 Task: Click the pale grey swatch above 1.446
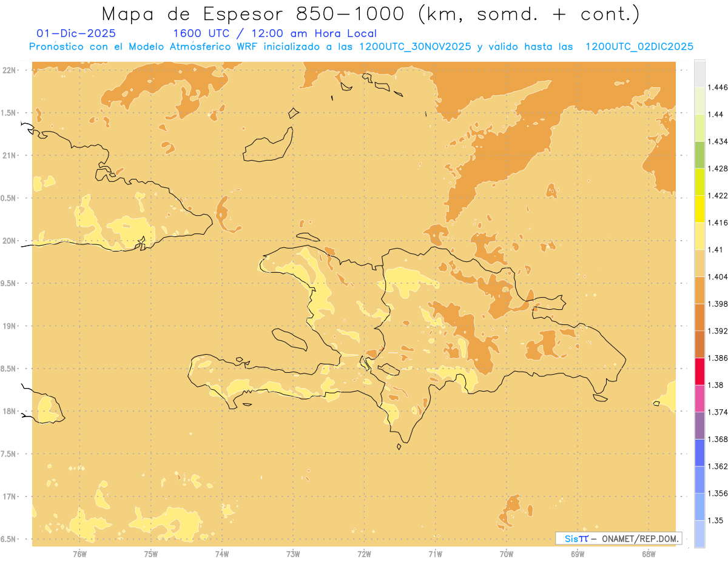699,74
